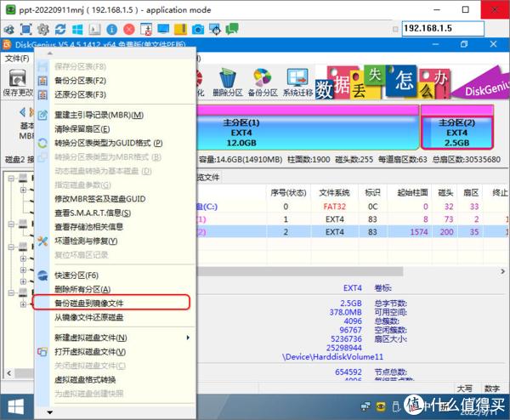The width and height of the screenshot is (510, 420).
Task: Click the 备份分区 toolbar icon
Action: point(263,82)
